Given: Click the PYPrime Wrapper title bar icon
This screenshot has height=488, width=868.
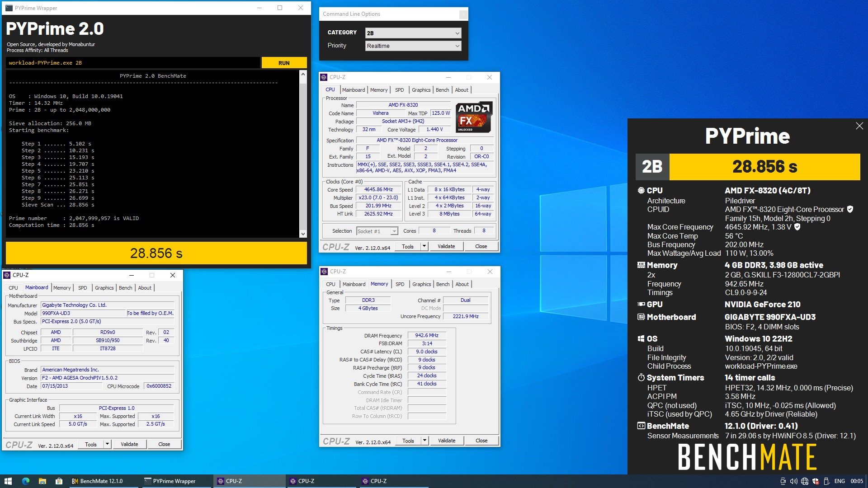Looking at the screenshot, I should click(9, 8).
